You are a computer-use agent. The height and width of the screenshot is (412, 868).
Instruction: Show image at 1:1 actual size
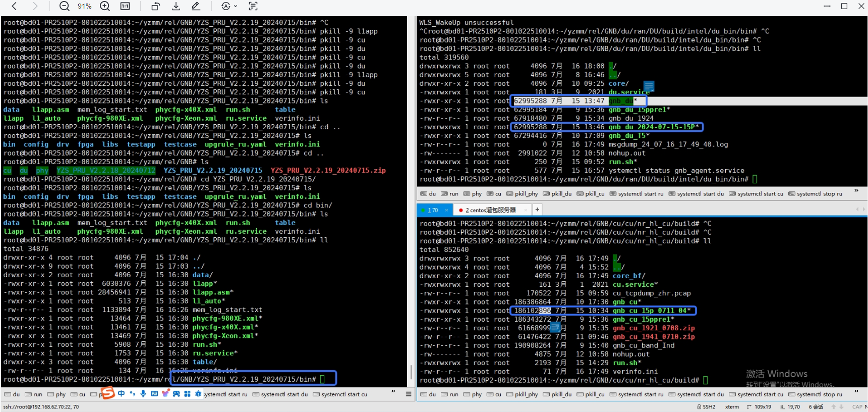(x=125, y=6)
